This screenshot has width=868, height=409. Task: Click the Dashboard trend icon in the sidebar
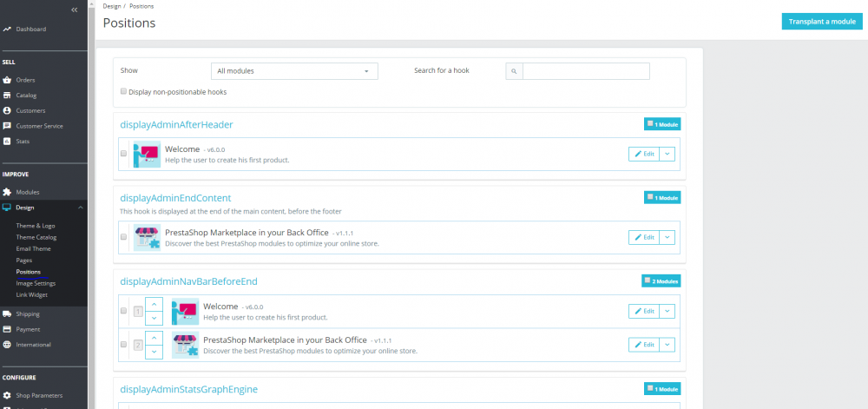tap(7, 29)
